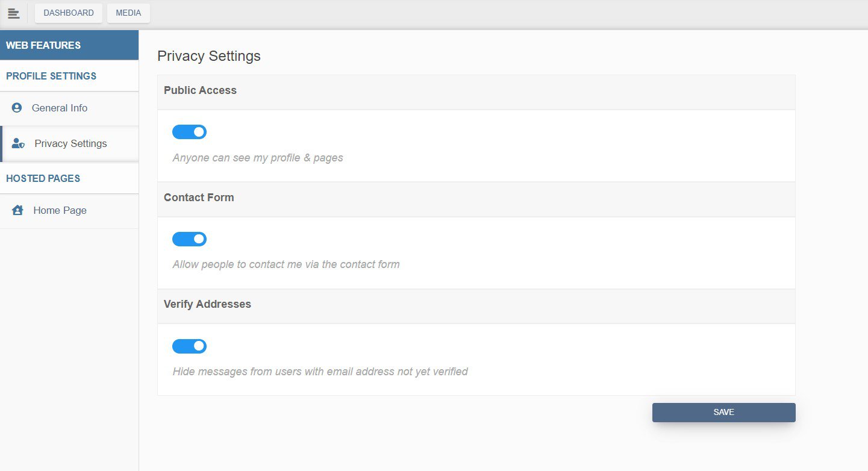This screenshot has height=471, width=868.
Task: Open the Media section
Action: (128, 13)
